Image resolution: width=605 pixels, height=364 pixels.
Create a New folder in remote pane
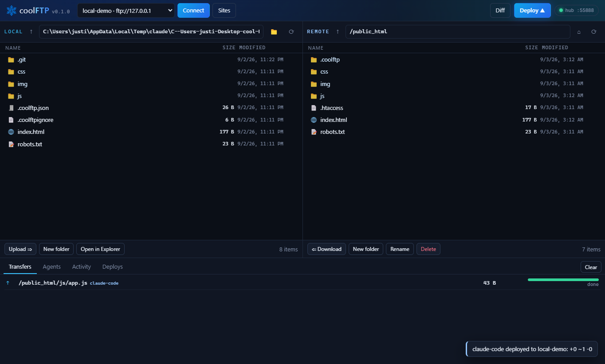366,249
